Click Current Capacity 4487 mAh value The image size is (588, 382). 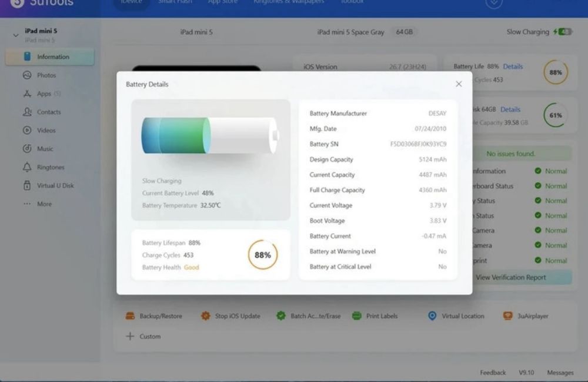click(x=432, y=175)
